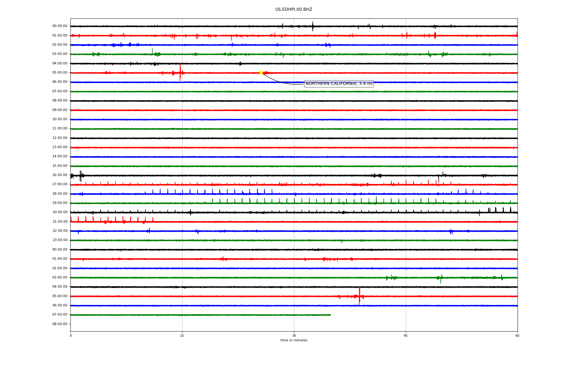Click the 45 minute x-axis tick label
Screen dimensions: 588x368
(406, 335)
